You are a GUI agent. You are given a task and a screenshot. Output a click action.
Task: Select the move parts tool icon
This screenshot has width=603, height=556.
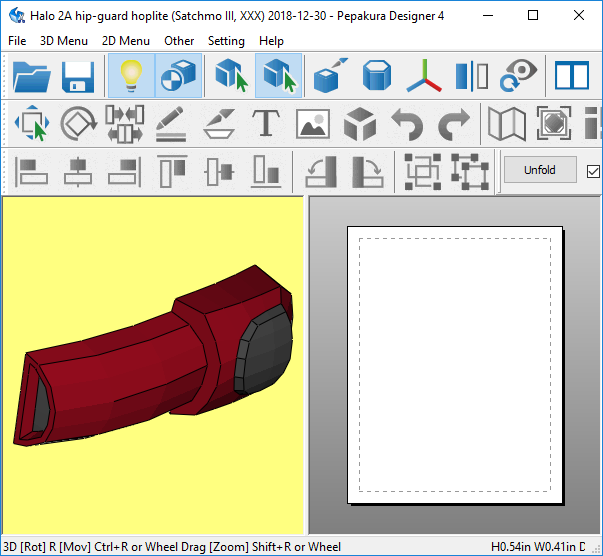pyautogui.click(x=32, y=123)
